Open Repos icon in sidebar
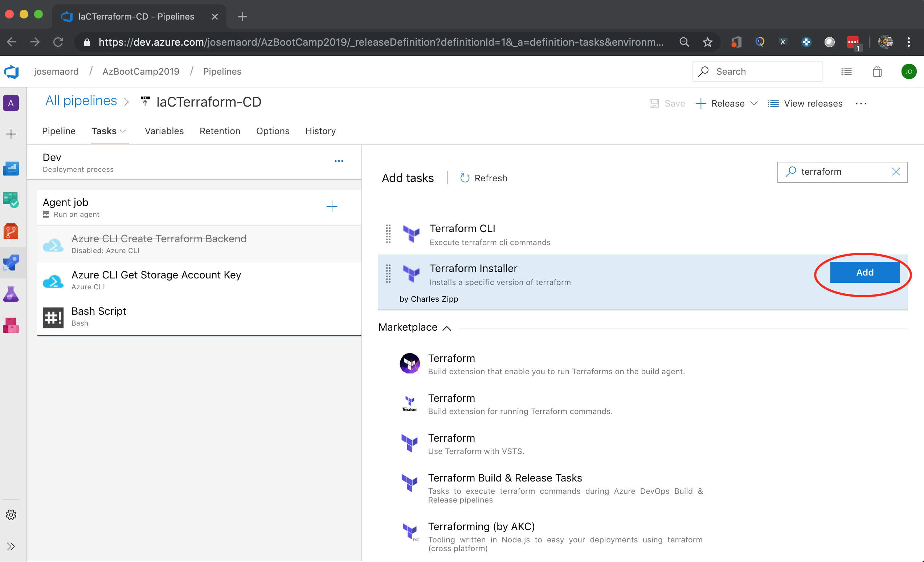 [x=11, y=232]
